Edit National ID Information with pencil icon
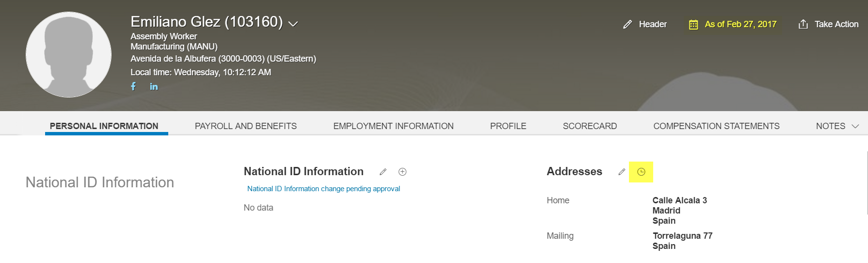This screenshot has width=868, height=263. 383,172
